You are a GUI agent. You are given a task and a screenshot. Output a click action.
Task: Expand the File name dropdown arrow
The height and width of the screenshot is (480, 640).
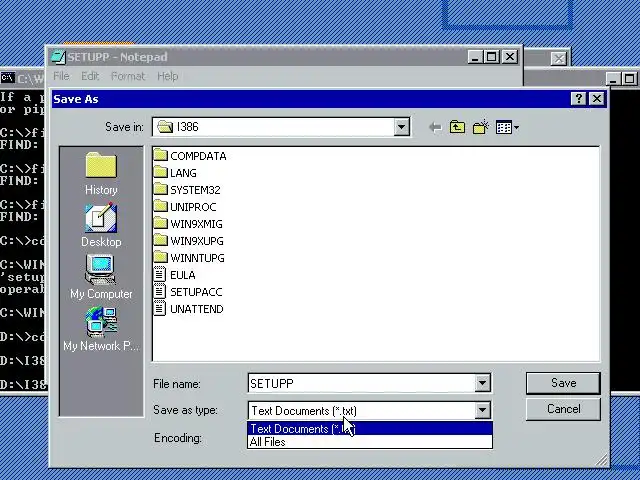coord(482,383)
